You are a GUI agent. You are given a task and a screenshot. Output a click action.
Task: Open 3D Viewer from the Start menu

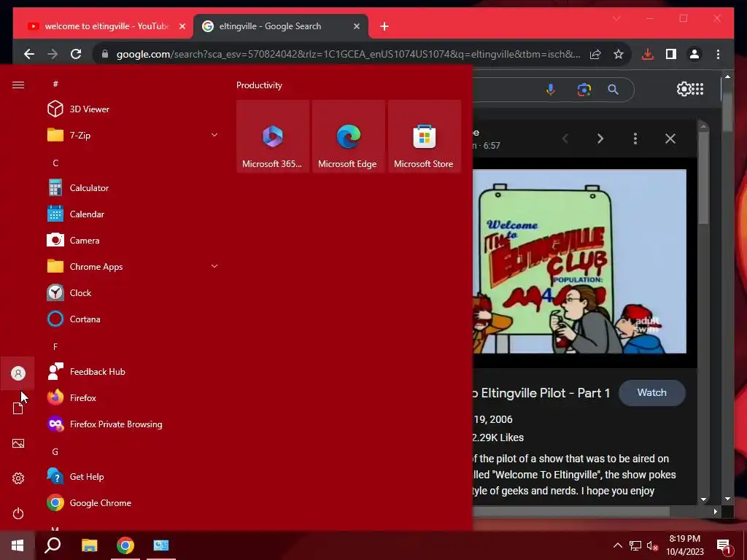click(x=133, y=109)
